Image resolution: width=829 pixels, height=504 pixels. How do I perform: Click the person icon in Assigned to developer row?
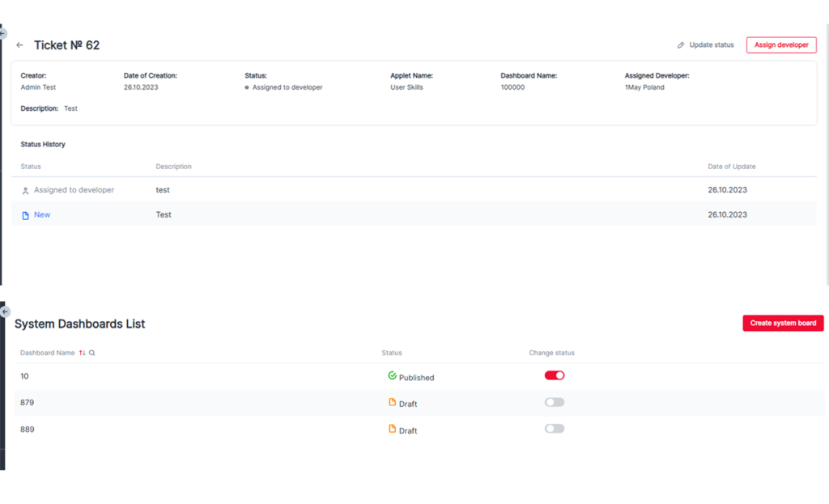[x=25, y=191]
